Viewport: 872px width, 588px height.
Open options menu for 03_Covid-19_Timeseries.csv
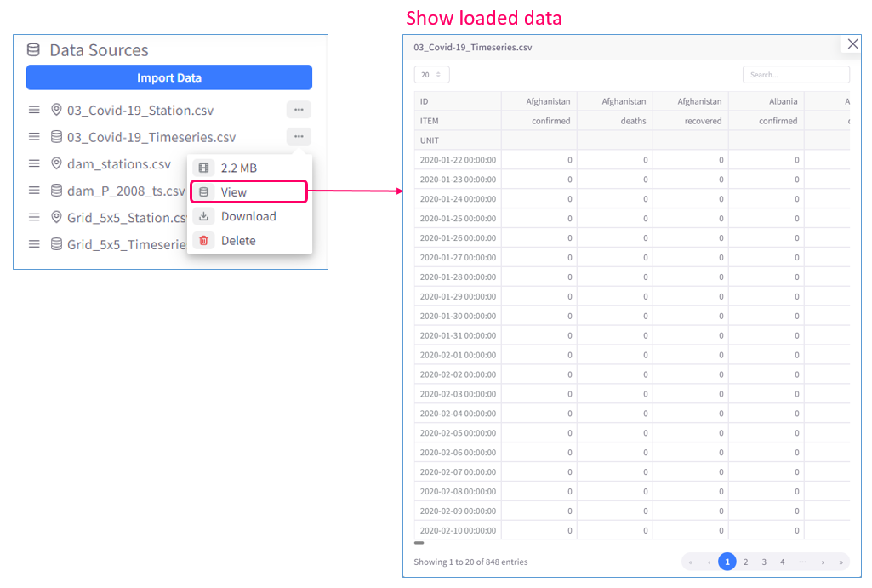click(x=299, y=136)
